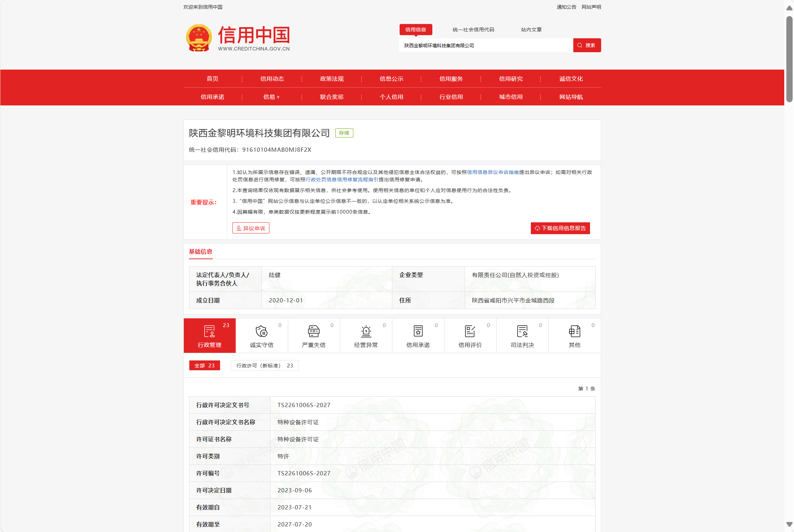Click the 信用中国 national emblem logo
794x532 pixels.
[x=199, y=38]
